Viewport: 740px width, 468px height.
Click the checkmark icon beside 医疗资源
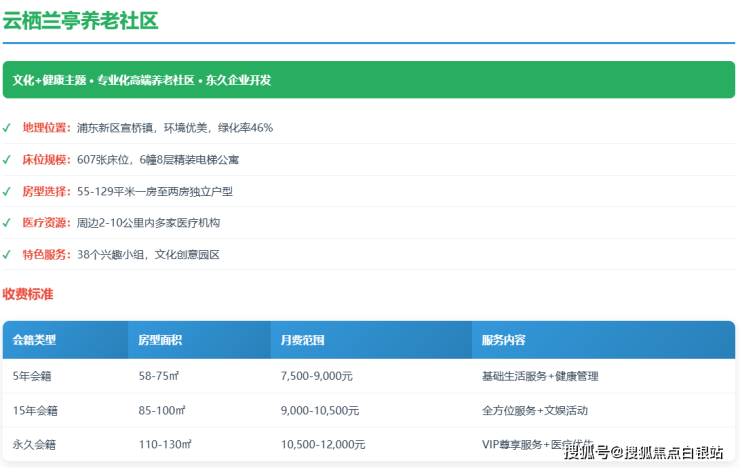click(7, 223)
